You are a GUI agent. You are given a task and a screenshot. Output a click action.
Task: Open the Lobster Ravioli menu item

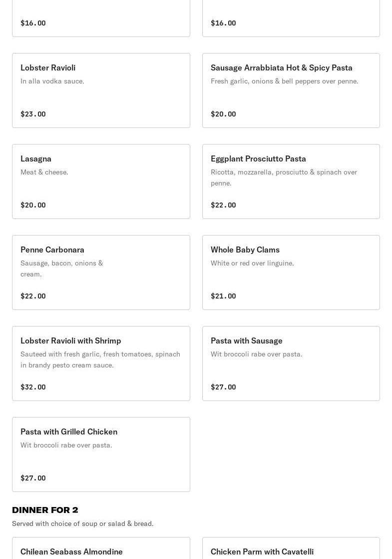pos(101,90)
